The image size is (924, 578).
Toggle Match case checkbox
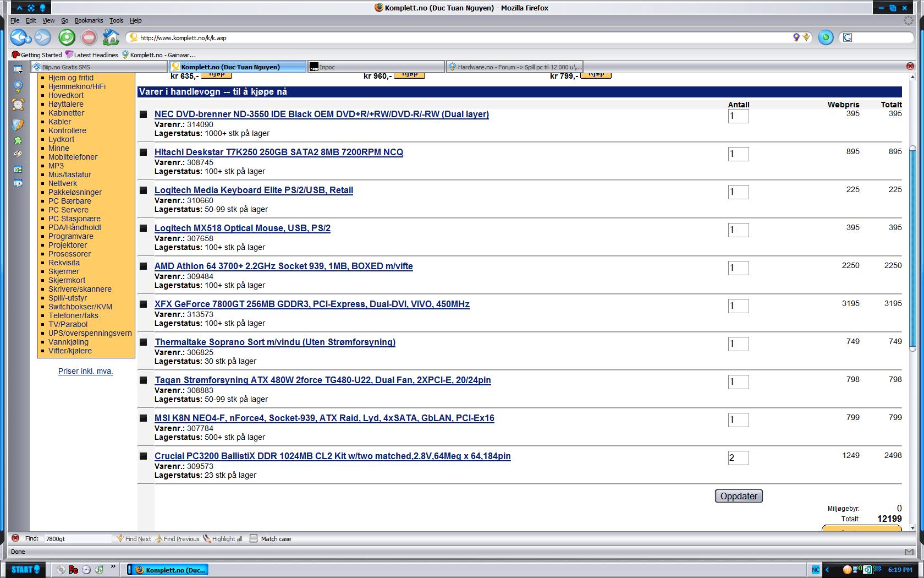click(x=254, y=538)
